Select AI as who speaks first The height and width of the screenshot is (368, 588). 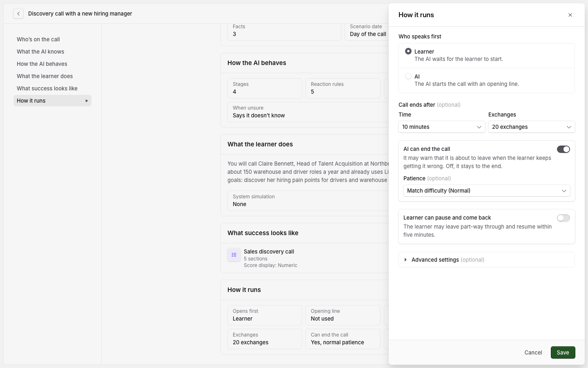coord(408,76)
